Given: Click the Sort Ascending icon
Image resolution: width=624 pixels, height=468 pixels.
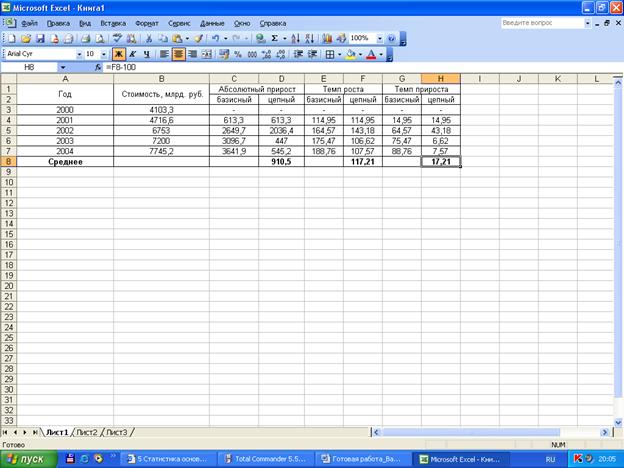Looking at the screenshot, I should (x=296, y=38).
